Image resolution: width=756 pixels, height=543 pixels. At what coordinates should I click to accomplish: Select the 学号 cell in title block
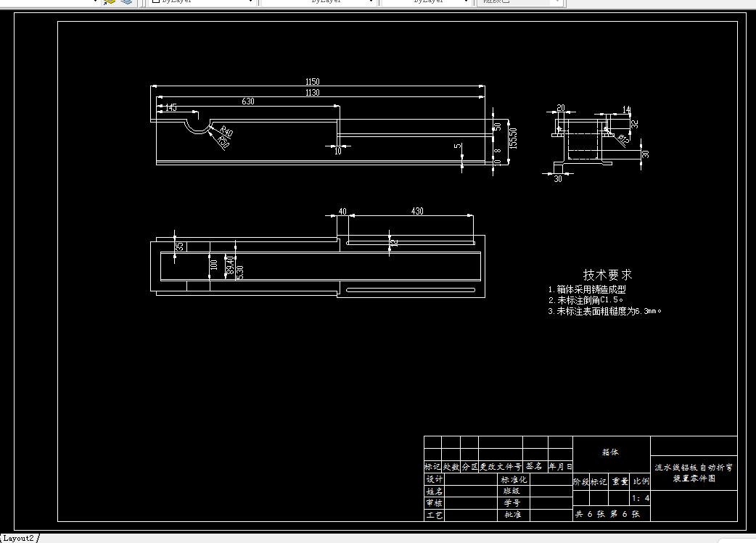click(x=512, y=503)
